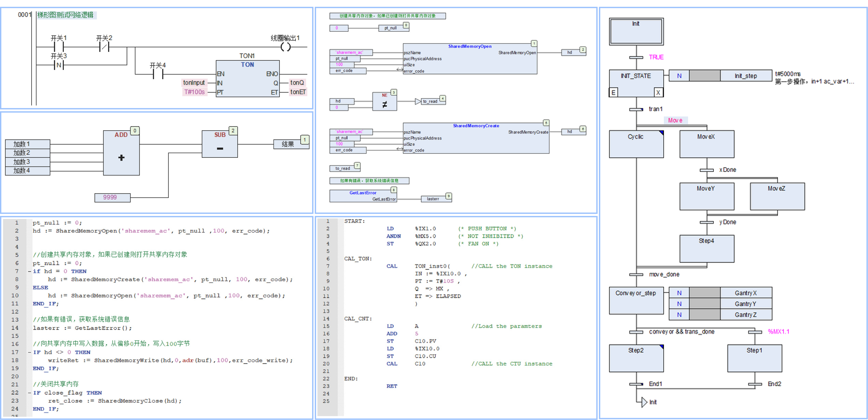
Task: Select the Step1 step box
Action: coord(755,358)
